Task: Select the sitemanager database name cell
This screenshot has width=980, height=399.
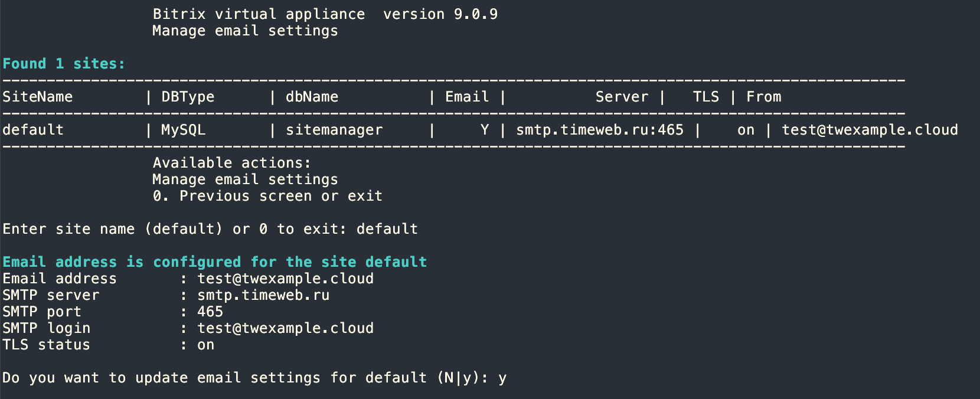Action: click(x=334, y=130)
